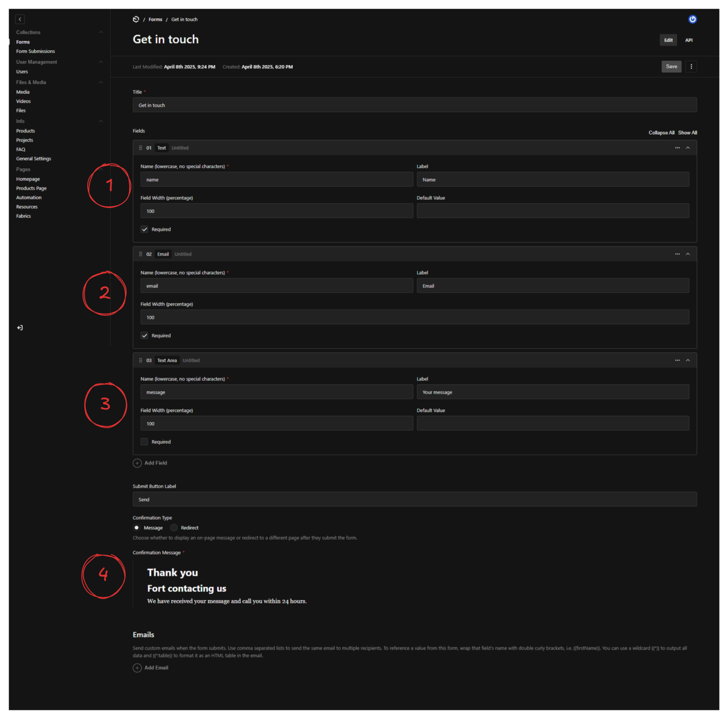Open the ellipsis menu of the 02 Email field
This screenshot has height=719, width=728.
(677, 254)
